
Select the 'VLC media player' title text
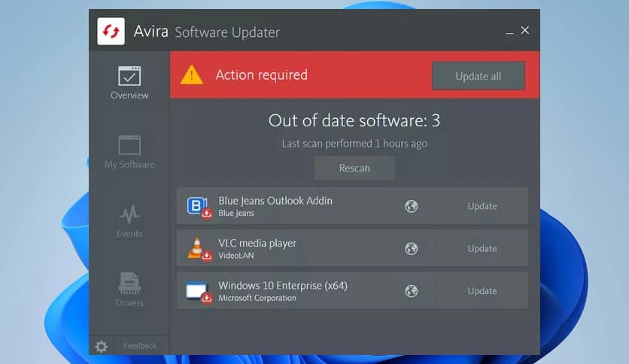point(257,244)
